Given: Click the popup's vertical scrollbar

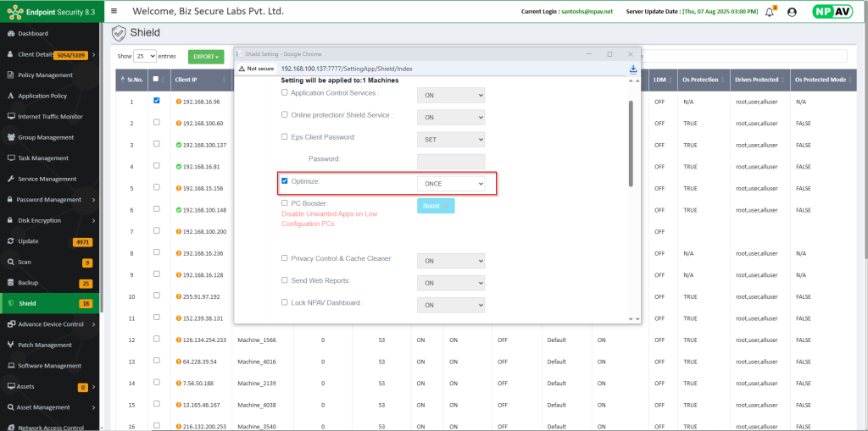Looking at the screenshot, I should click(x=630, y=144).
